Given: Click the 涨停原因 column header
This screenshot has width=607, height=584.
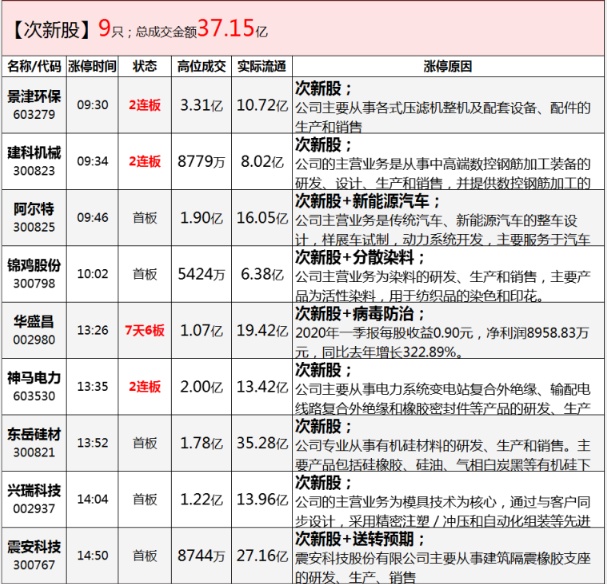Looking at the screenshot, I should (x=448, y=66).
